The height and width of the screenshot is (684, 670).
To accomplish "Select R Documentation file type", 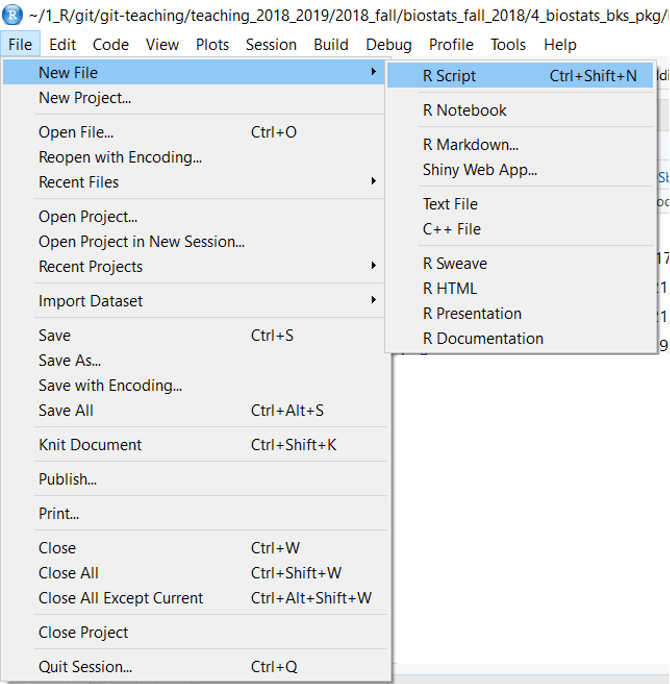I will (x=520, y=339).
